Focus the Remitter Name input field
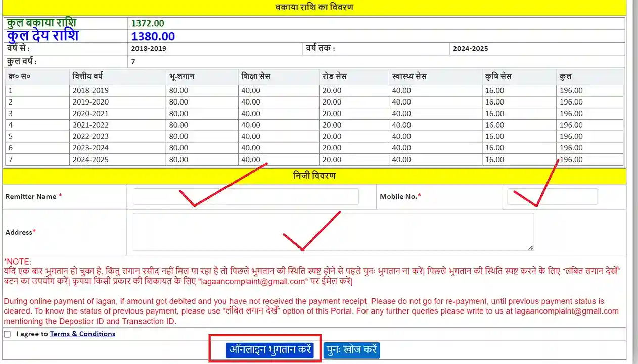The height and width of the screenshot is (364, 638). point(246,196)
